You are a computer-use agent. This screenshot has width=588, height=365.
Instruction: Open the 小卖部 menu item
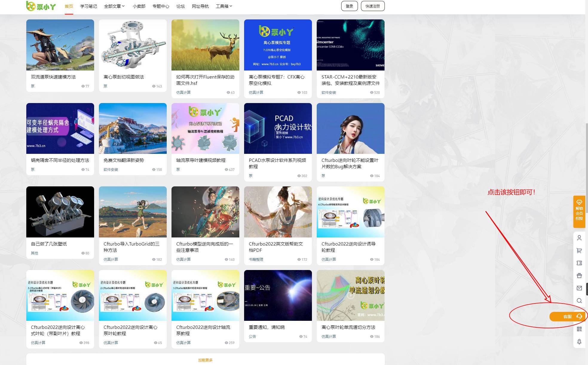tap(139, 6)
